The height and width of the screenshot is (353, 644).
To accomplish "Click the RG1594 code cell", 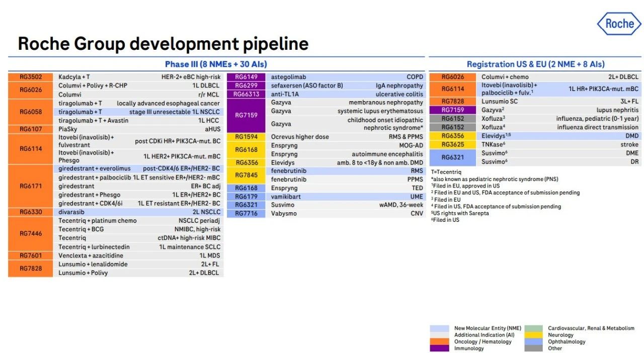I will 247,137.
